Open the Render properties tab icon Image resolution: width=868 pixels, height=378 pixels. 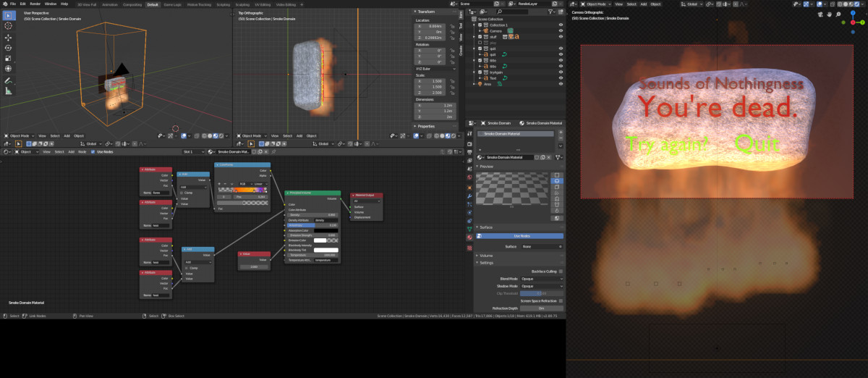469,143
